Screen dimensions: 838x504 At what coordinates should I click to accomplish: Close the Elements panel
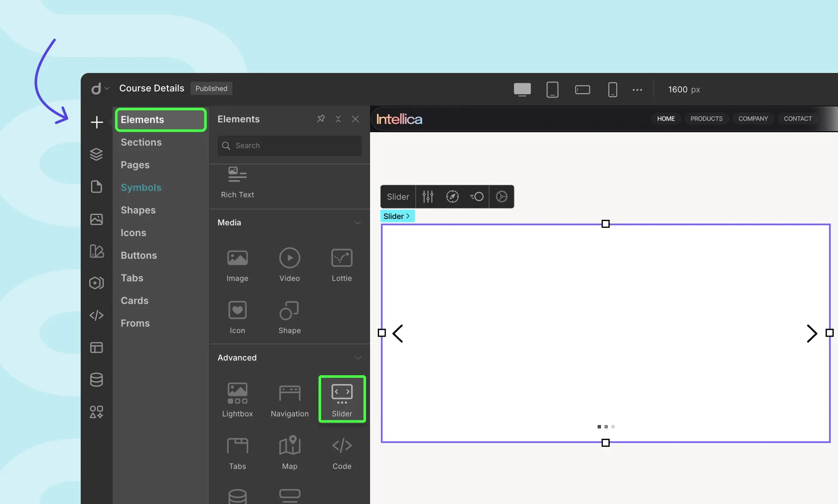(x=355, y=119)
